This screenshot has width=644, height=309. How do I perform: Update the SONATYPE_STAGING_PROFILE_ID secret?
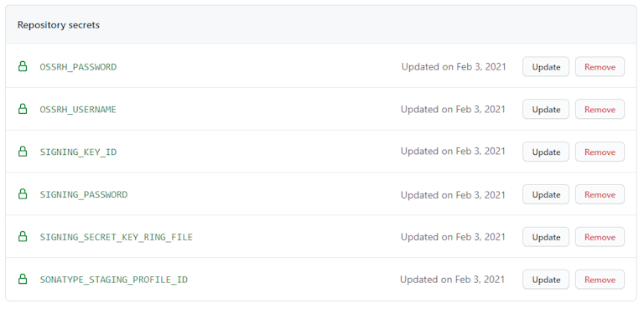pos(546,280)
